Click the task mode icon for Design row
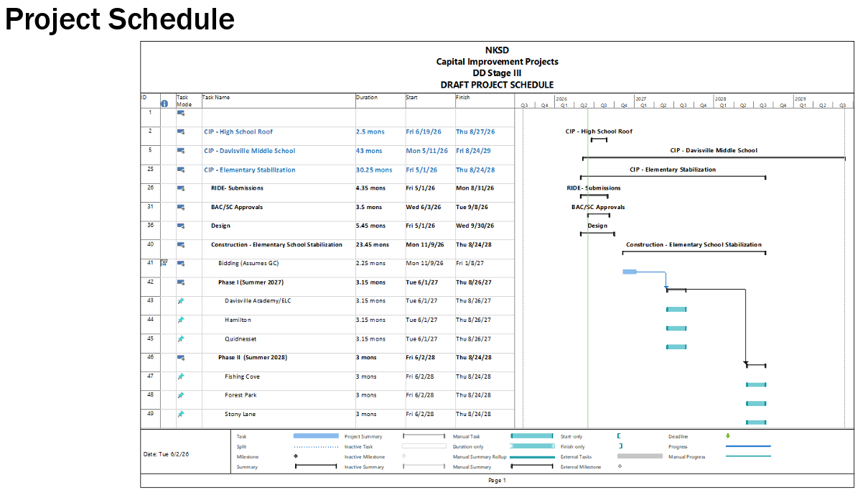 click(181, 226)
